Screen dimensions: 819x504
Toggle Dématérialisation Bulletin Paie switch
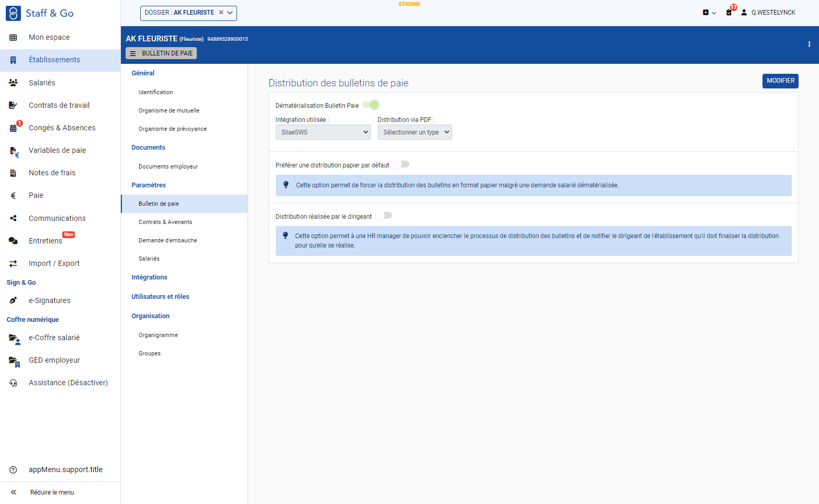371,105
